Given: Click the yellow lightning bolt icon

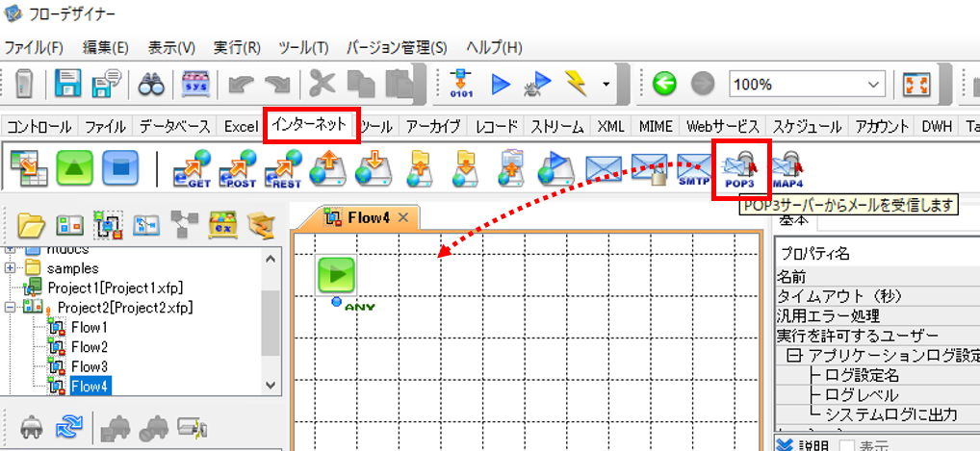Looking at the screenshot, I should [x=576, y=84].
